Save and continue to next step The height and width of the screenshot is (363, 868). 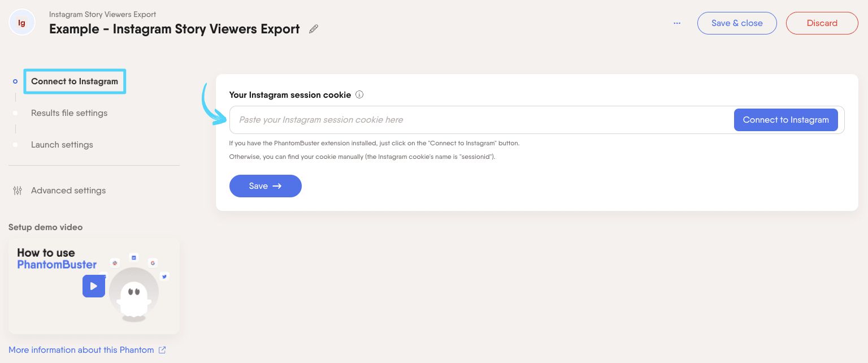tap(266, 186)
